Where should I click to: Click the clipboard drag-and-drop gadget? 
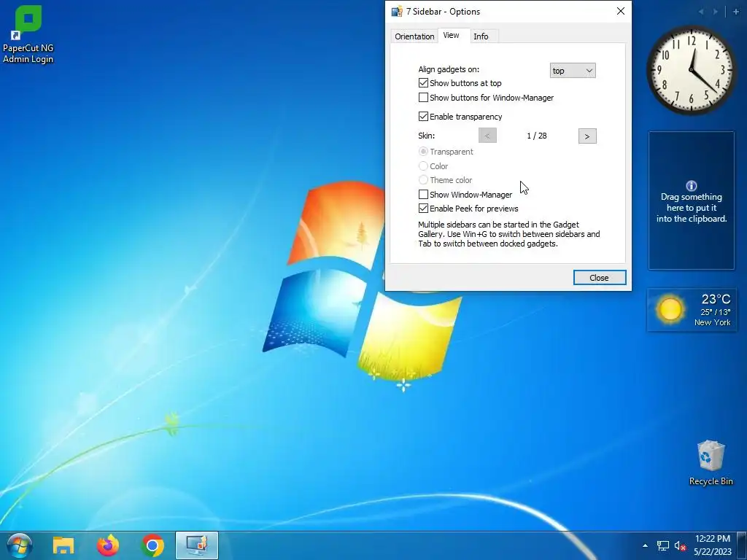(692, 201)
